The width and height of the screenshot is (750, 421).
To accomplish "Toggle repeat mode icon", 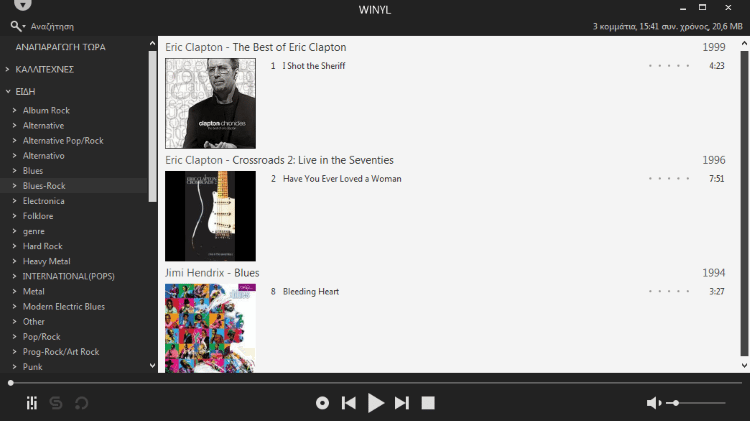I will tap(81, 403).
